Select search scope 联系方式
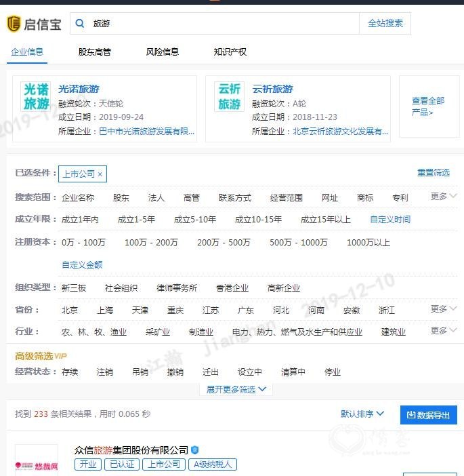Screen dimensions: 464x476 (x=235, y=197)
